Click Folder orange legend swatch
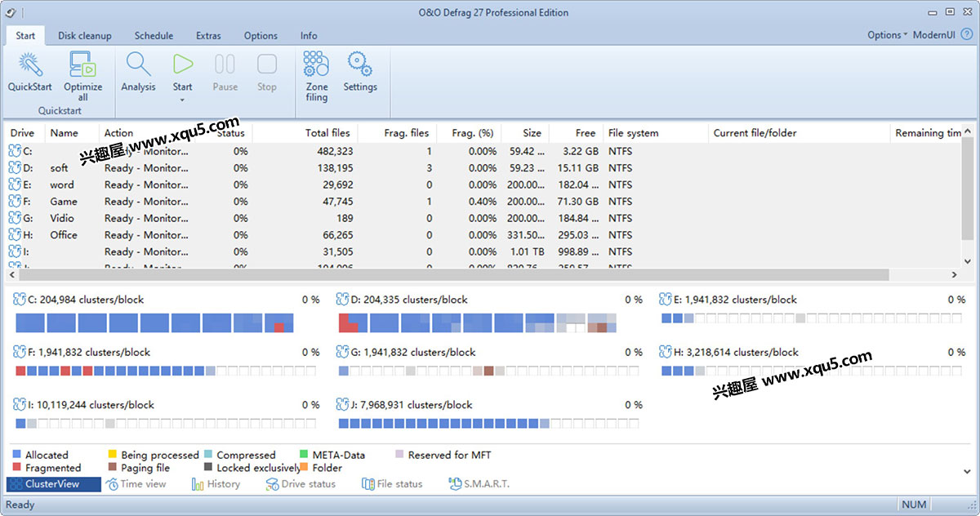 click(304, 468)
